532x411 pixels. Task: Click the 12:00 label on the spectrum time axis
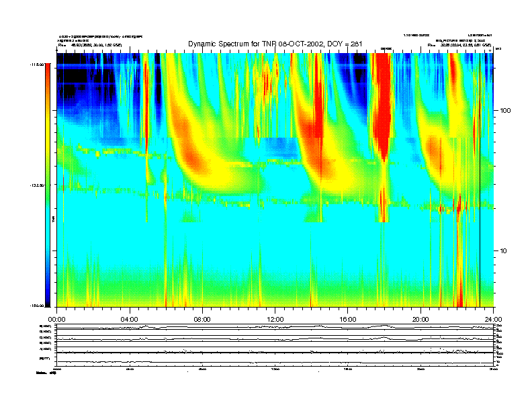coord(275,320)
